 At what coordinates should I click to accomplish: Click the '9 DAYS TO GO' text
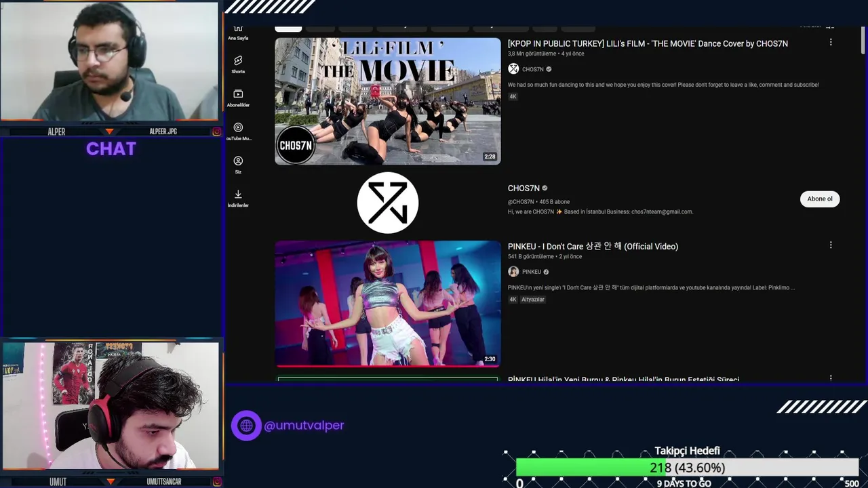(x=684, y=483)
